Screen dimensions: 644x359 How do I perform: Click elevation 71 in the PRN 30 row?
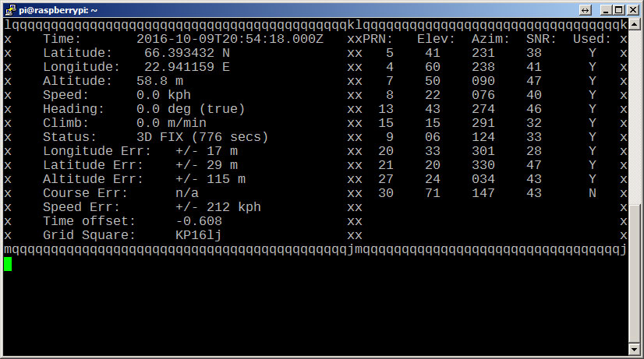(x=433, y=193)
